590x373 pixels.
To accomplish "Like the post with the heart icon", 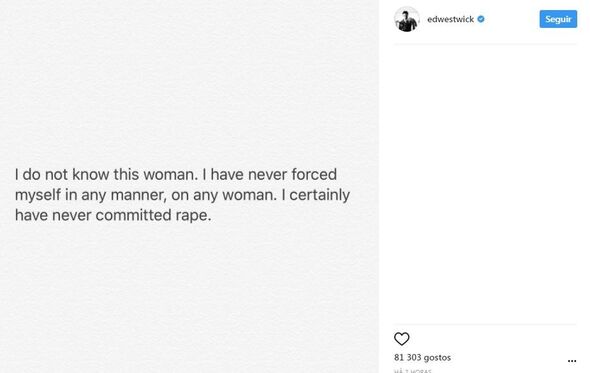I will pyautogui.click(x=401, y=339).
